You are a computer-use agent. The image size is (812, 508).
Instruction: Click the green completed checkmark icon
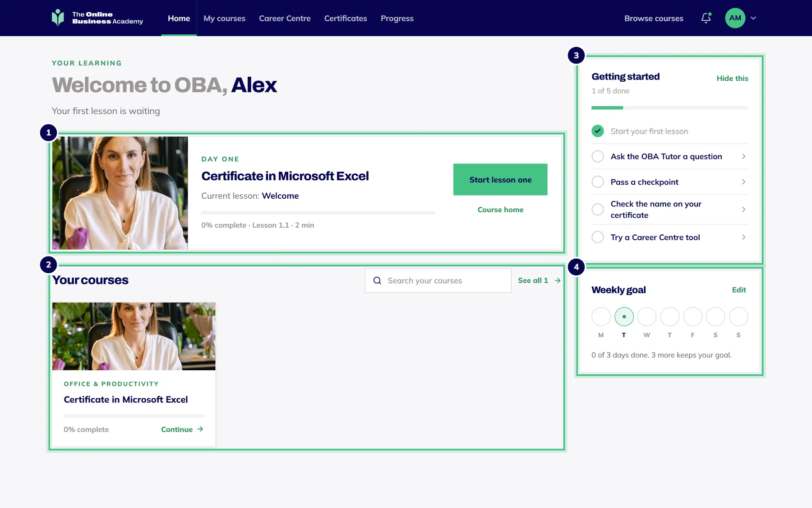point(598,131)
